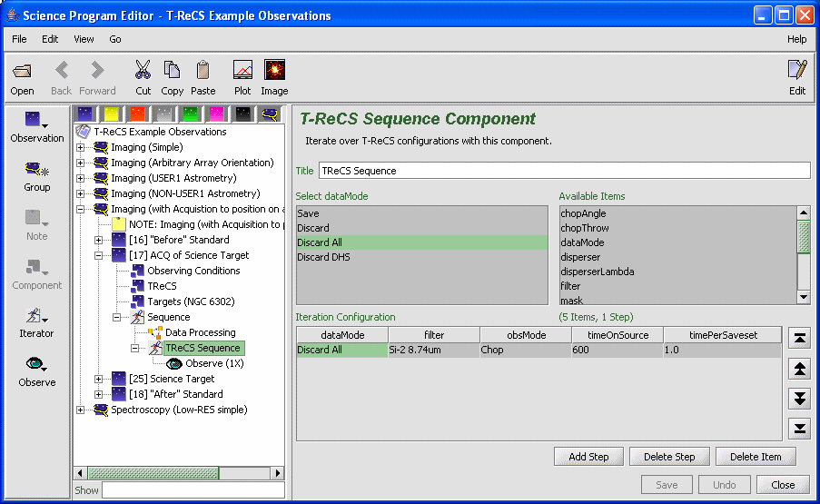Click the Group sidebar icon

point(36,170)
